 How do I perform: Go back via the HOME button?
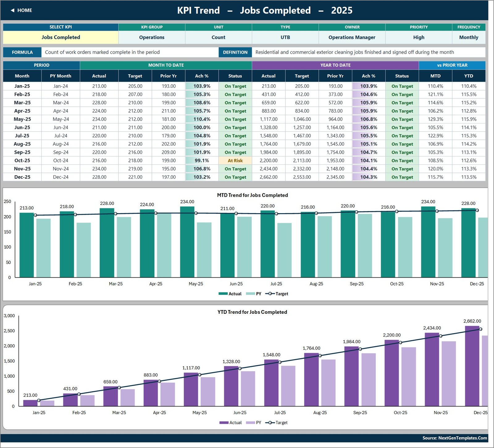pos(21,10)
